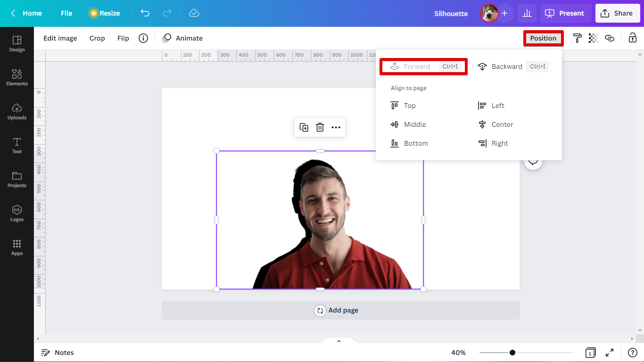Open the Elements panel

(x=17, y=77)
